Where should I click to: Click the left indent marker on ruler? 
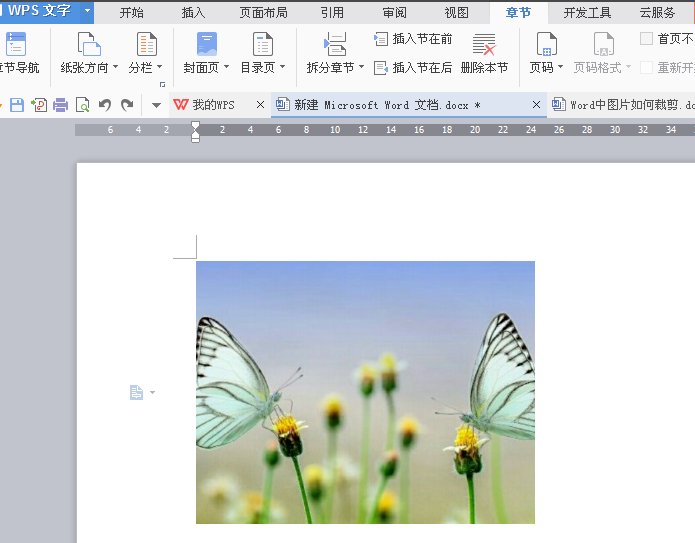pos(195,138)
